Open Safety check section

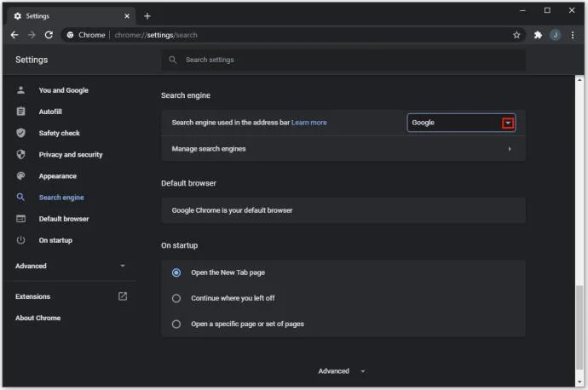(x=60, y=133)
